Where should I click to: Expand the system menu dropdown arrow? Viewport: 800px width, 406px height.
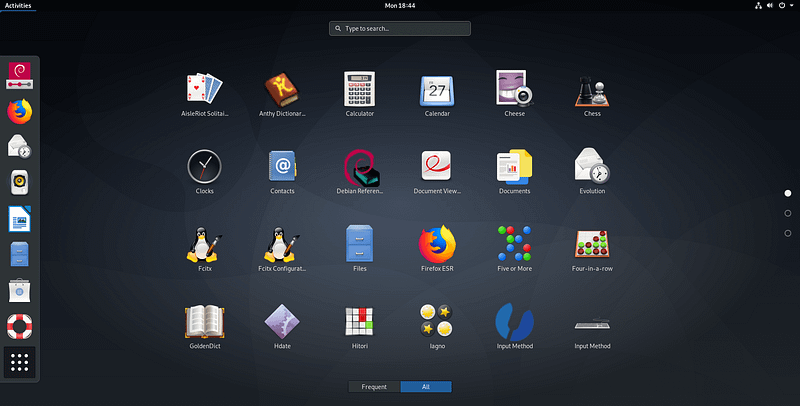(792, 6)
